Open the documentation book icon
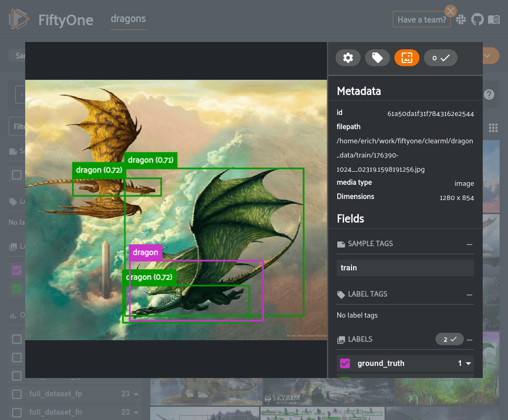The image size is (508, 420). [x=494, y=20]
